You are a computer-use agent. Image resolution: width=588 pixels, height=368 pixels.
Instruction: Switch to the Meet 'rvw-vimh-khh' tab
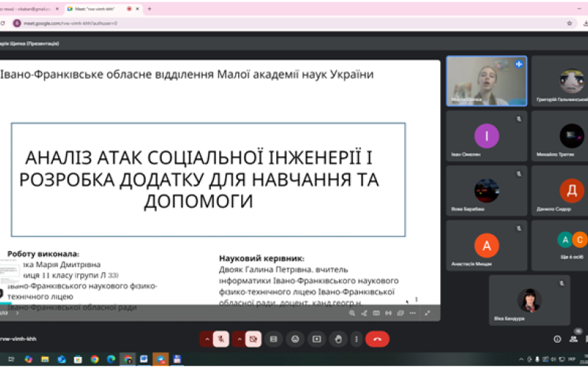click(x=101, y=9)
